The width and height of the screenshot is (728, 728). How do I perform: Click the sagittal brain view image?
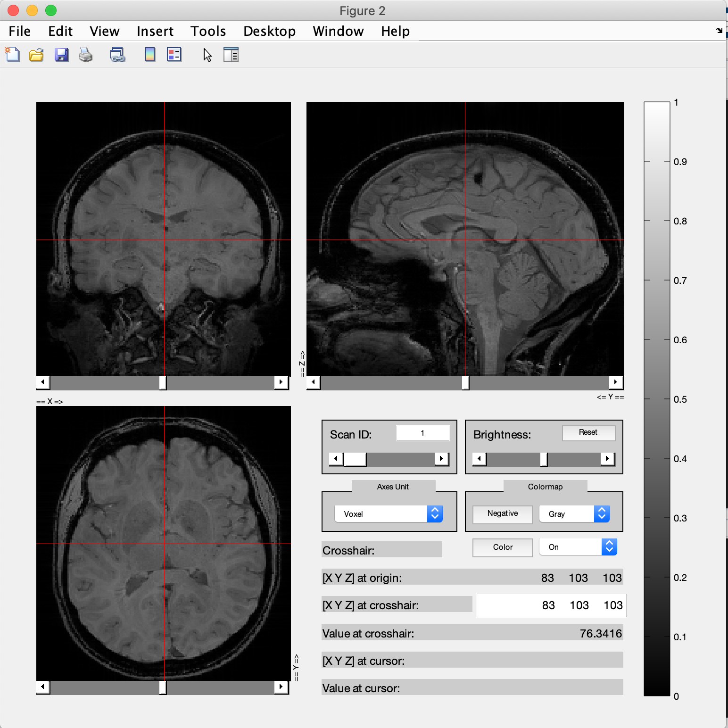[x=465, y=239]
